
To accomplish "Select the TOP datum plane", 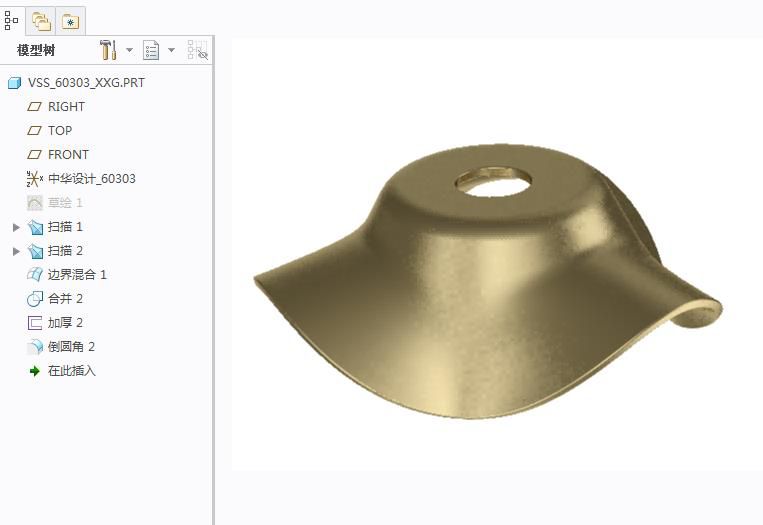I will pyautogui.click(x=60, y=130).
